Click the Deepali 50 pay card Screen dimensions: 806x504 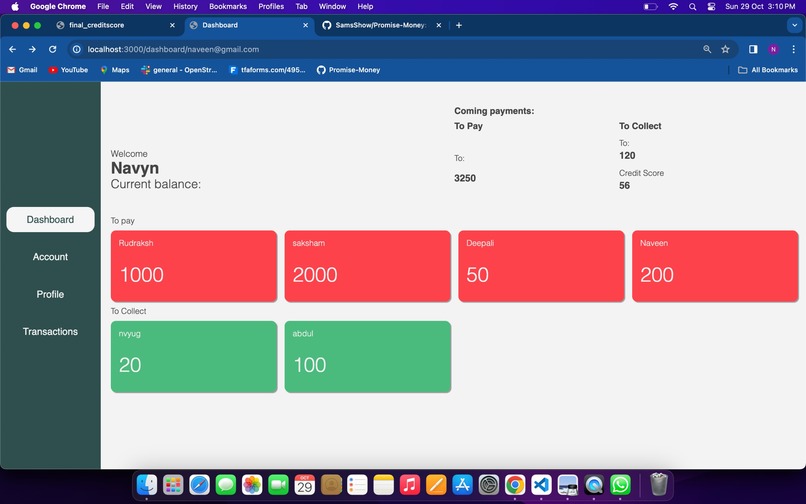(x=541, y=266)
